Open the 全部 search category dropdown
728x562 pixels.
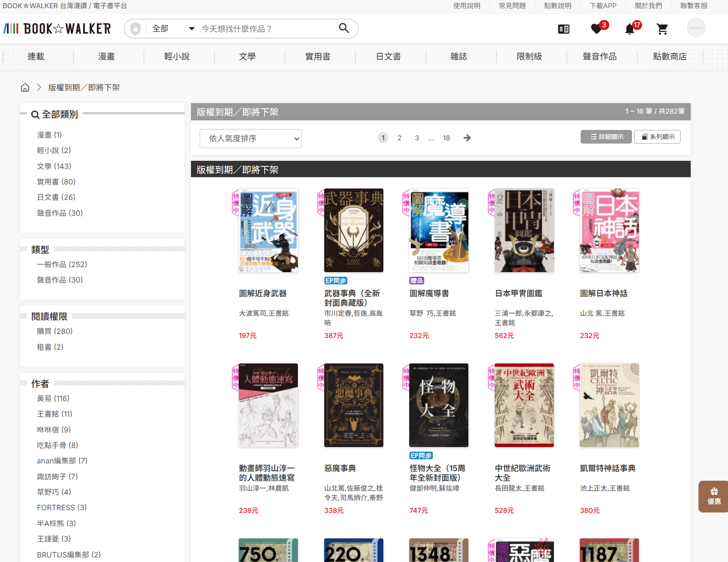[173, 29]
